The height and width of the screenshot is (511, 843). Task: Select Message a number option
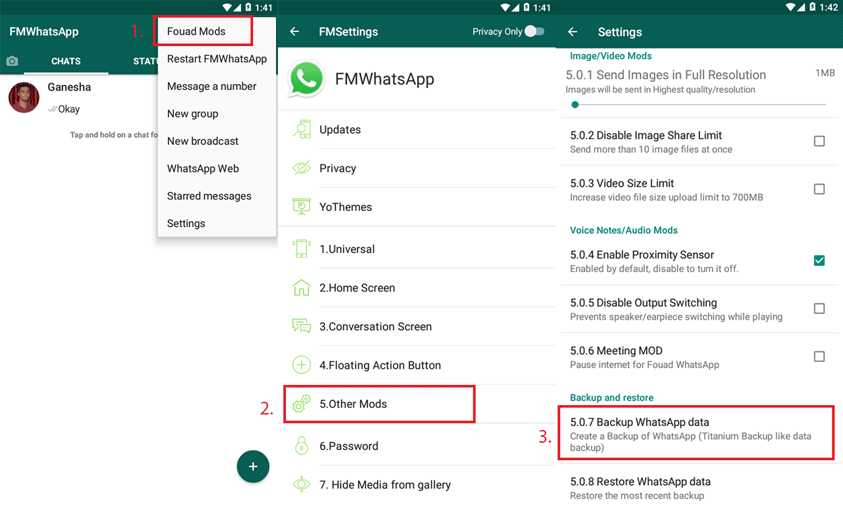click(x=217, y=86)
